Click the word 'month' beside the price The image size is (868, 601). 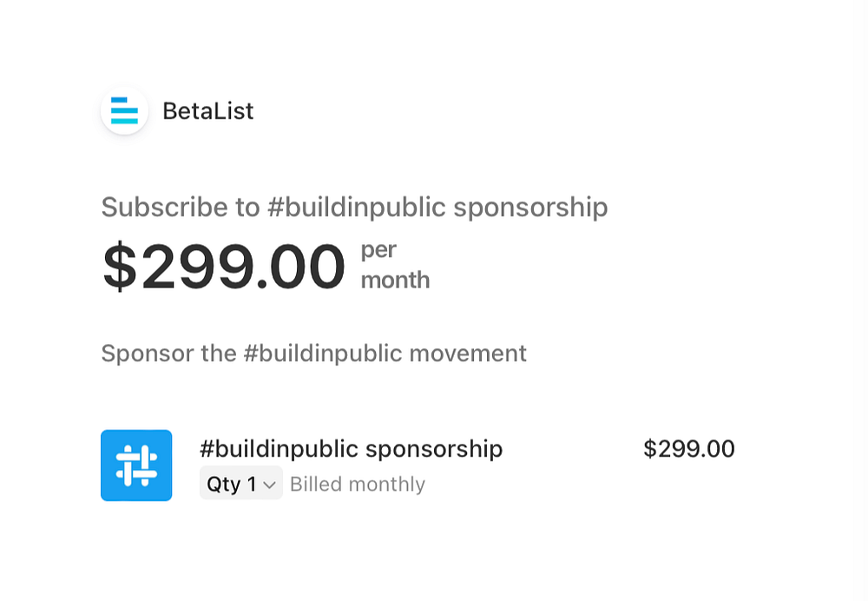[395, 281]
